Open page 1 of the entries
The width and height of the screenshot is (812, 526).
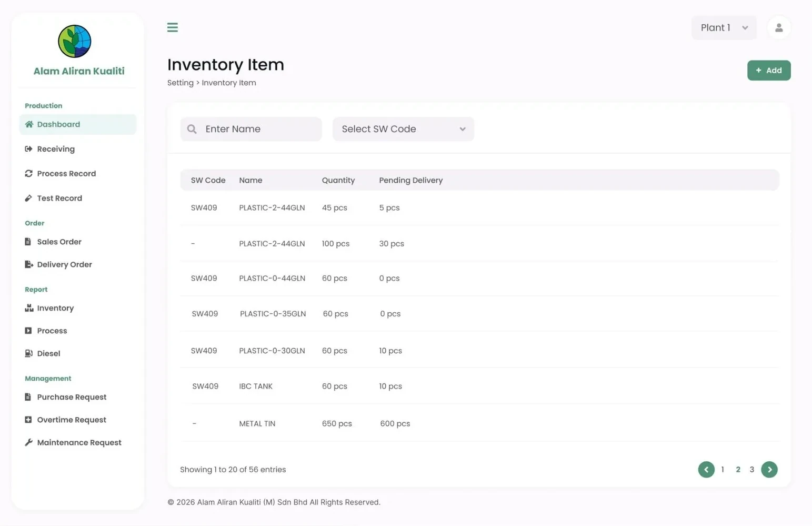[x=723, y=469]
